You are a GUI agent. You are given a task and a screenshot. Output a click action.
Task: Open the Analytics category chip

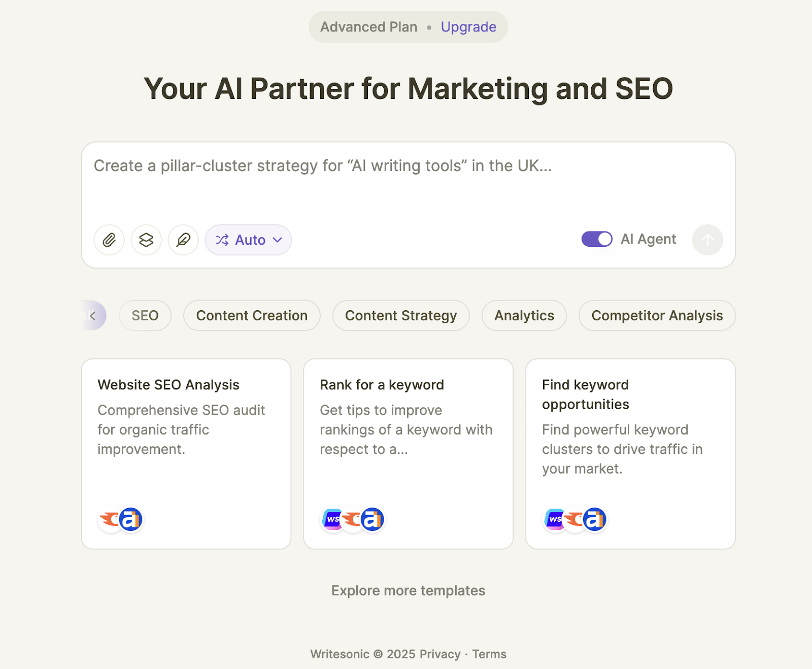pos(524,316)
